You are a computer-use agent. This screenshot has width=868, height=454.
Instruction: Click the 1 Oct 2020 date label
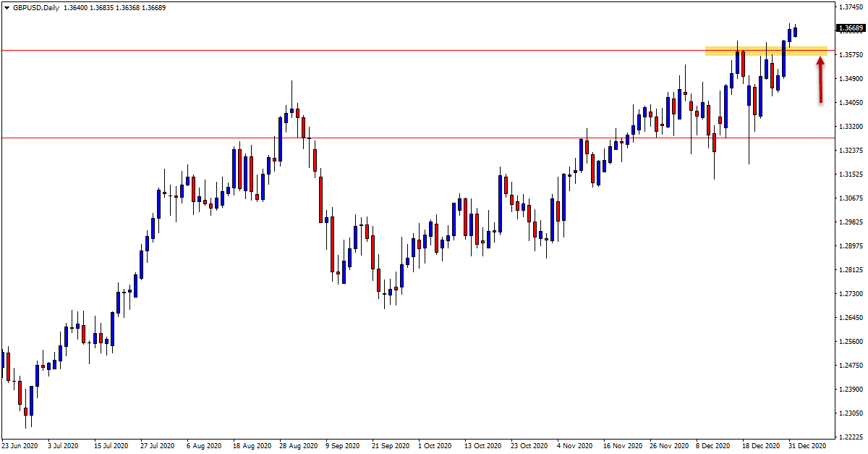click(435, 446)
